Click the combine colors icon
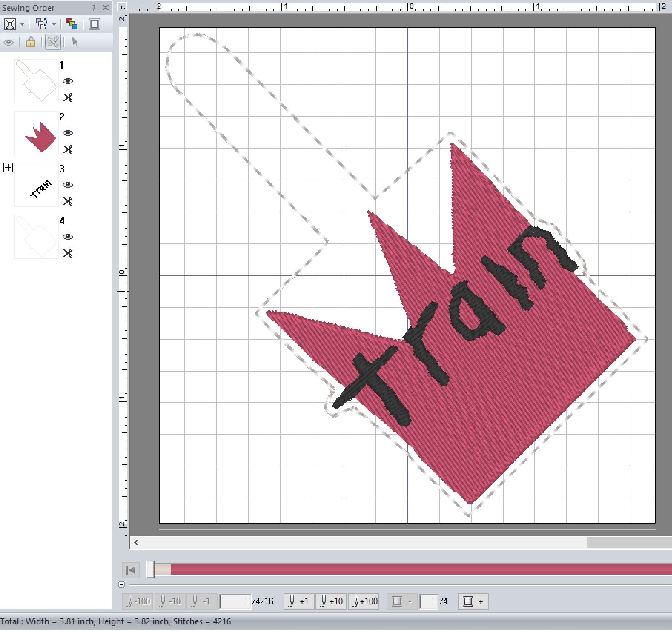The height and width of the screenshot is (631, 672). [x=72, y=24]
